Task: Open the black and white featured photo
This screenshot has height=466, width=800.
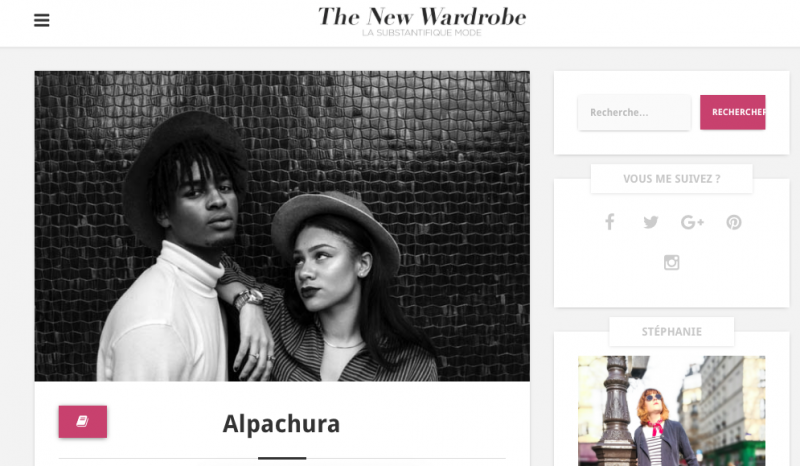Action: coord(282,226)
